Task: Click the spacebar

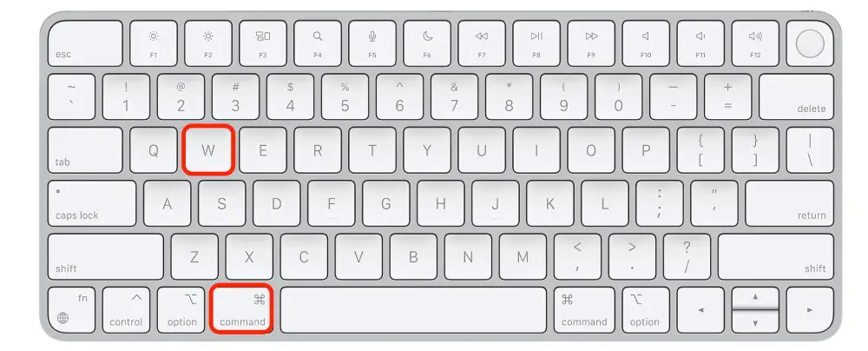Action: 413,310
